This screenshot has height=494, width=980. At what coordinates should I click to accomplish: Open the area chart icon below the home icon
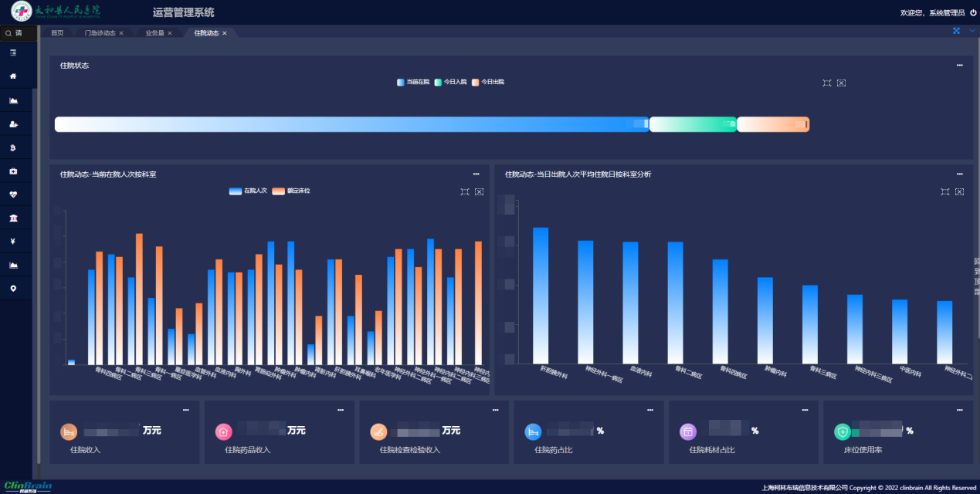pyautogui.click(x=13, y=100)
